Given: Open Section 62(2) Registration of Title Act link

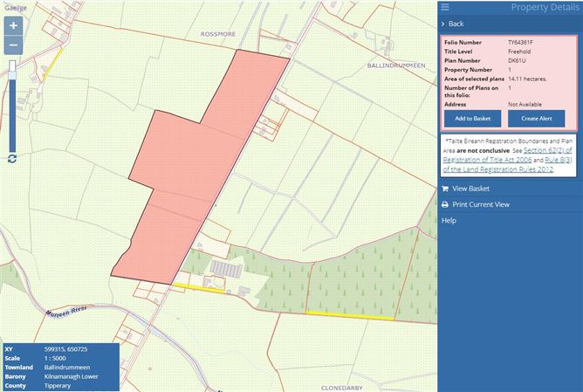Looking at the screenshot, I should pyautogui.click(x=508, y=155).
